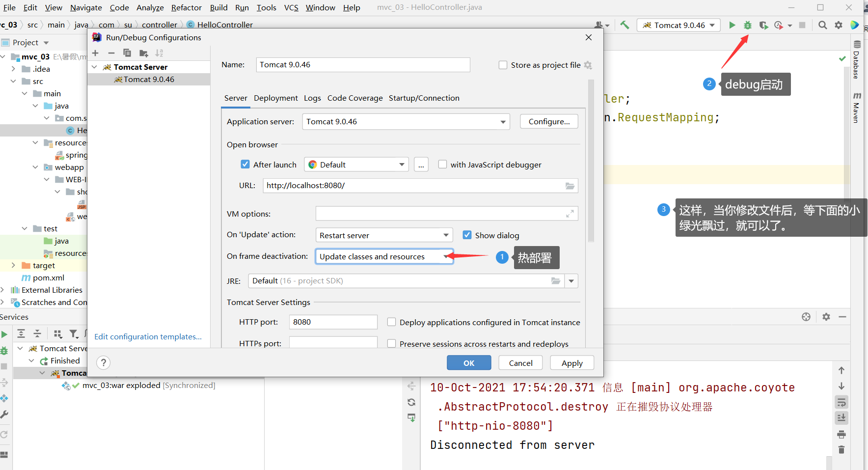Add new configuration with plus icon
Viewport: 868px width, 470px height.
point(96,53)
